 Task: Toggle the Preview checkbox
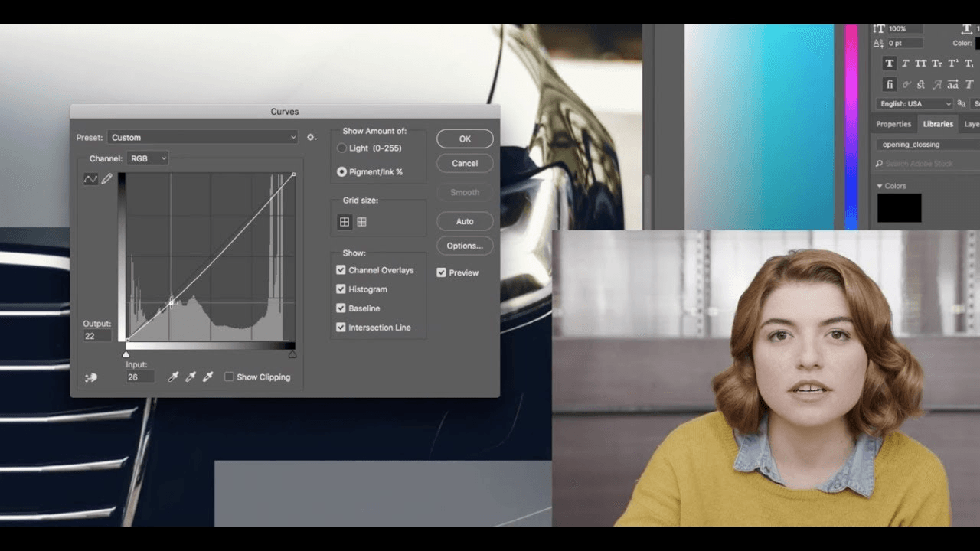tap(441, 272)
